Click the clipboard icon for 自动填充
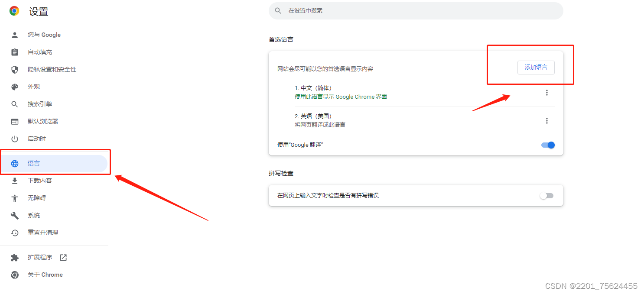644x294 pixels. 15,52
